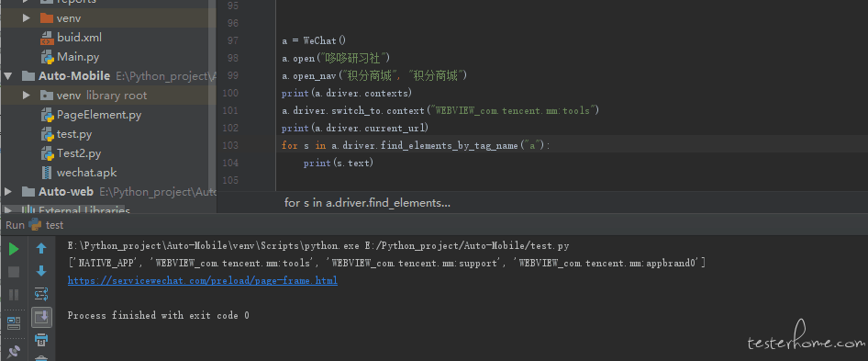Restore layout icon in Run toolbar

[14, 323]
